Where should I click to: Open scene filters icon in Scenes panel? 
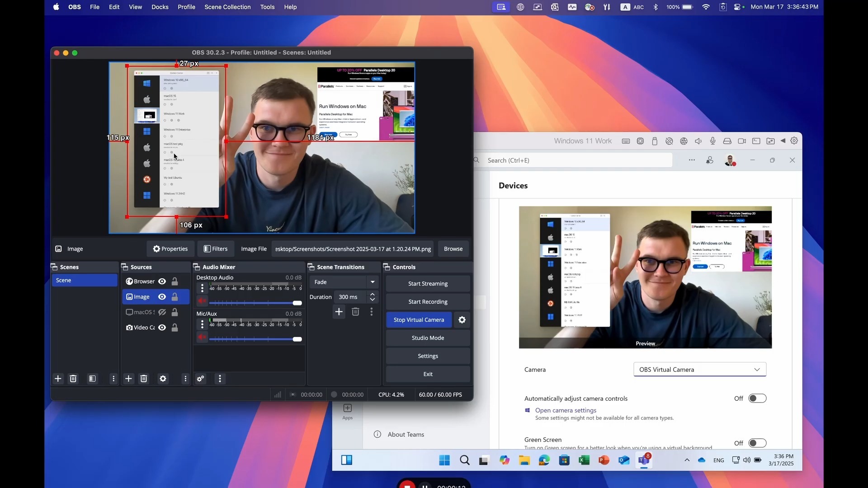92,379
